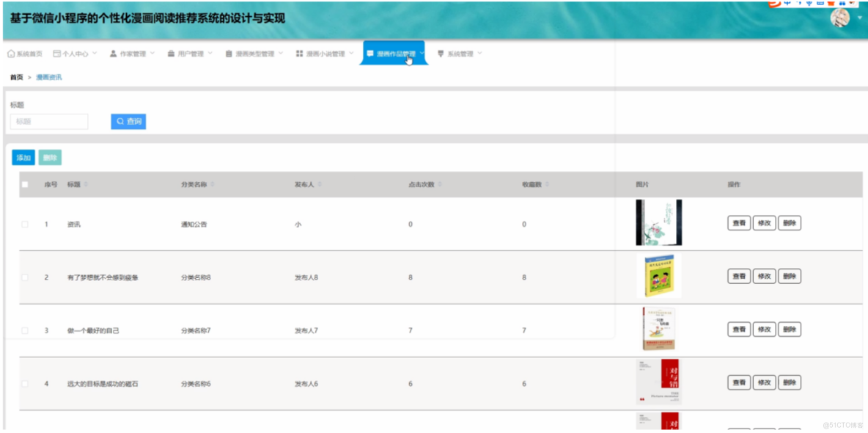Click the title 做一个最好的自己
This screenshot has width=868, height=433.
94,330
